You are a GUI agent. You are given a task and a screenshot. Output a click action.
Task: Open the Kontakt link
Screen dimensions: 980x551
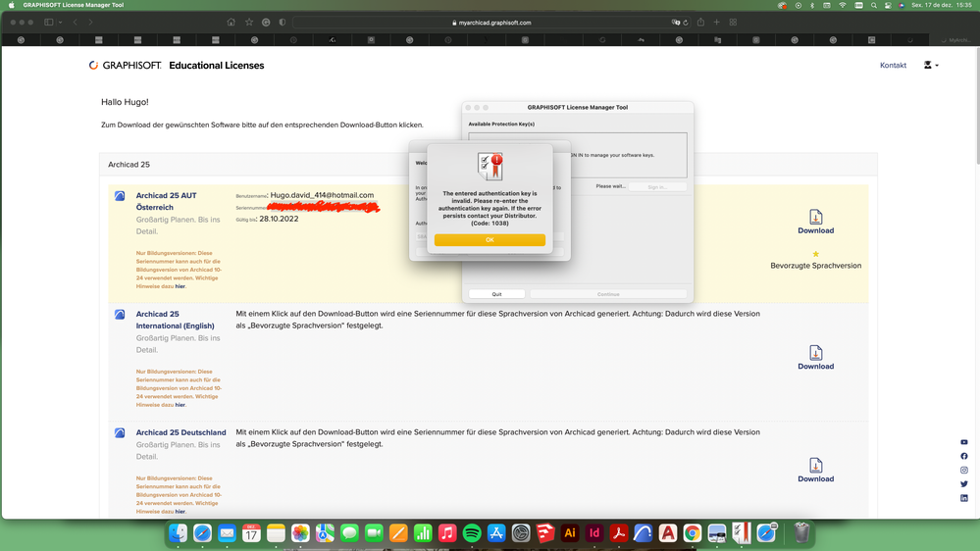893,65
